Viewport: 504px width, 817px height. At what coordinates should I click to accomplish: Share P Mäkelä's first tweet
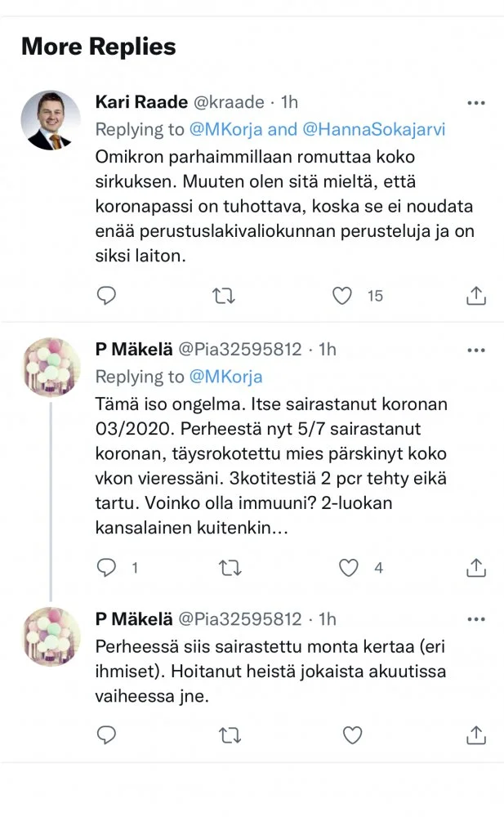click(x=475, y=567)
